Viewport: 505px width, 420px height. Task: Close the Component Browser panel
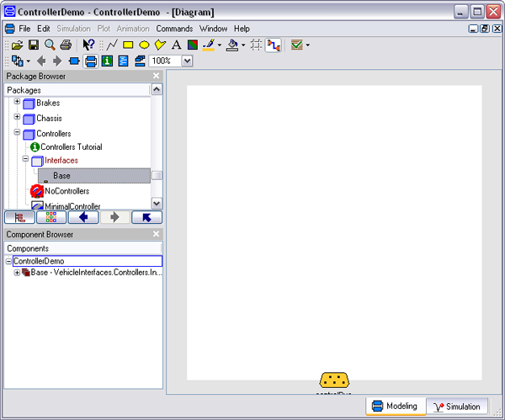(x=156, y=235)
